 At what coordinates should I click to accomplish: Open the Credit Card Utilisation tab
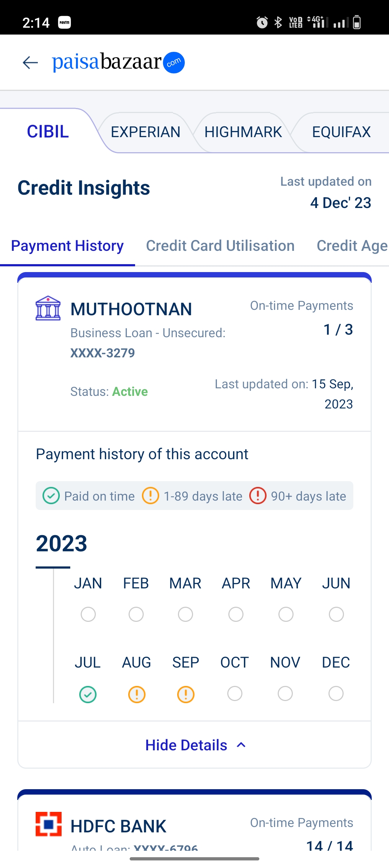[x=220, y=246]
